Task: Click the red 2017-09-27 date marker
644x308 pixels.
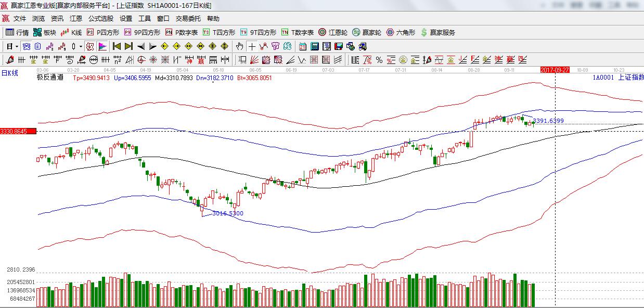Action: [555, 70]
